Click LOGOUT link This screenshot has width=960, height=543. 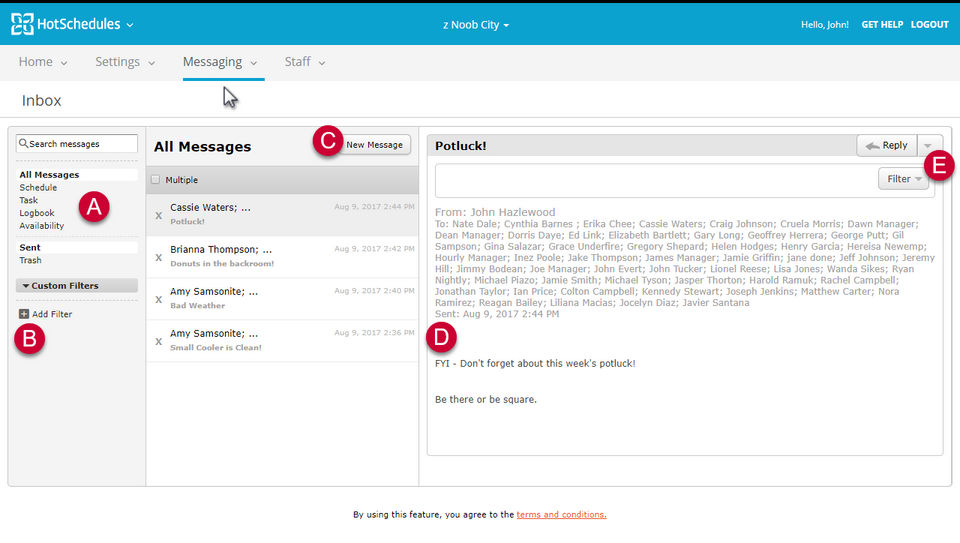coord(929,24)
